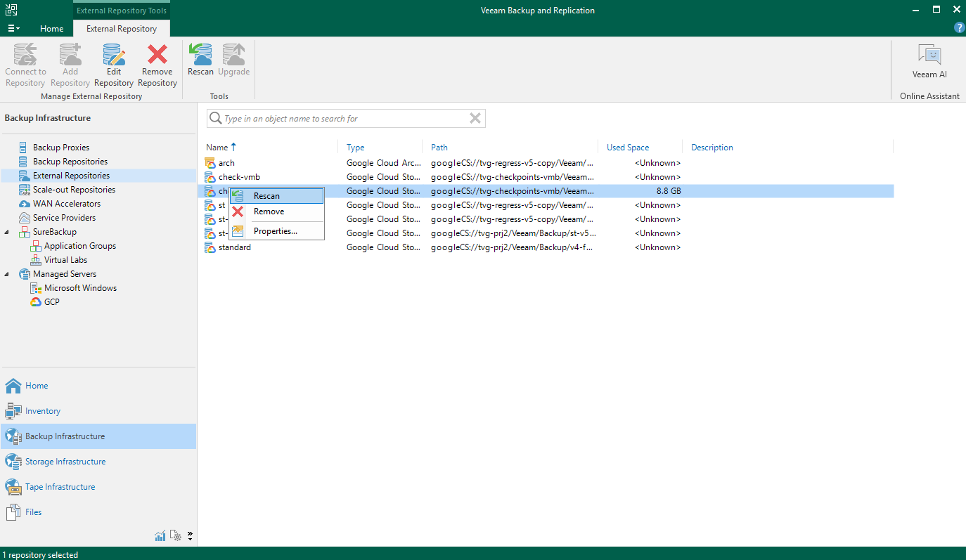Click the Scale-out Repositories tree icon
Viewport: 966px width, 560px height.
25,190
